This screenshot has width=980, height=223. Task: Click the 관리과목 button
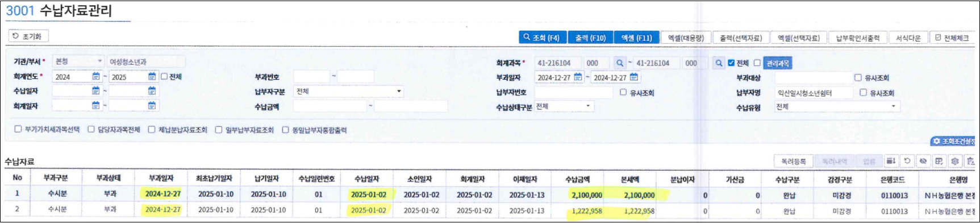[x=778, y=63]
